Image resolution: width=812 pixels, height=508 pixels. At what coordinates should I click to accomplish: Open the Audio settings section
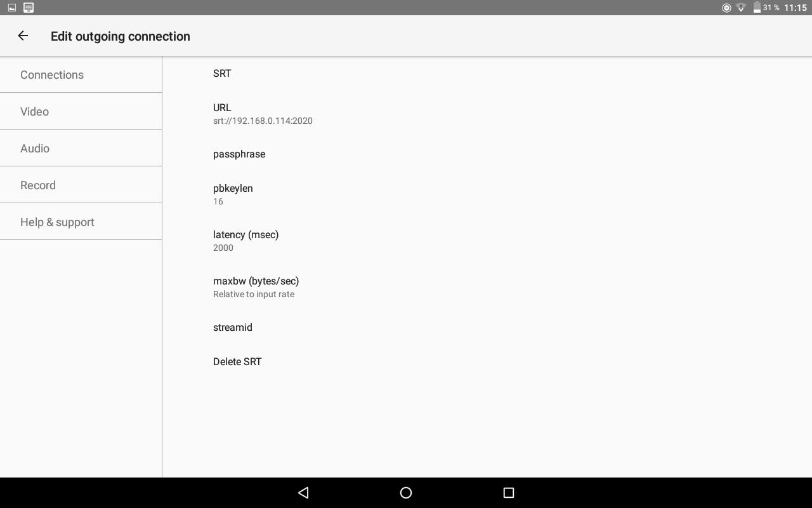(x=81, y=149)
